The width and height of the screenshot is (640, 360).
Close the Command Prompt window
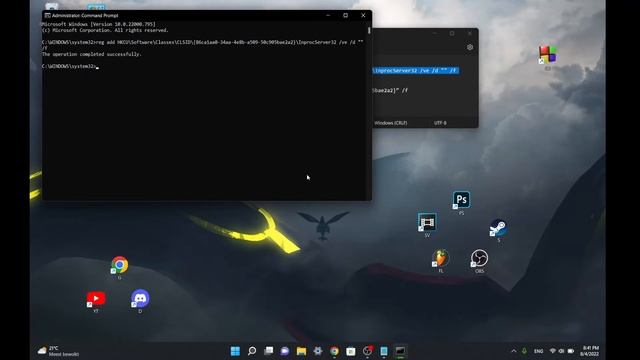[x=363, y=16]
